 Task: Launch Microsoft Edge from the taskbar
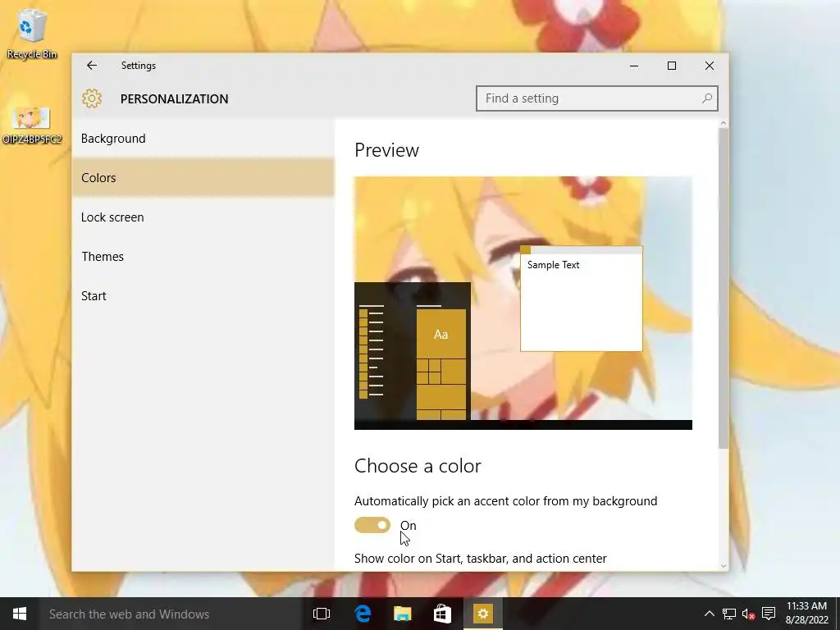[x=363, y=614]
